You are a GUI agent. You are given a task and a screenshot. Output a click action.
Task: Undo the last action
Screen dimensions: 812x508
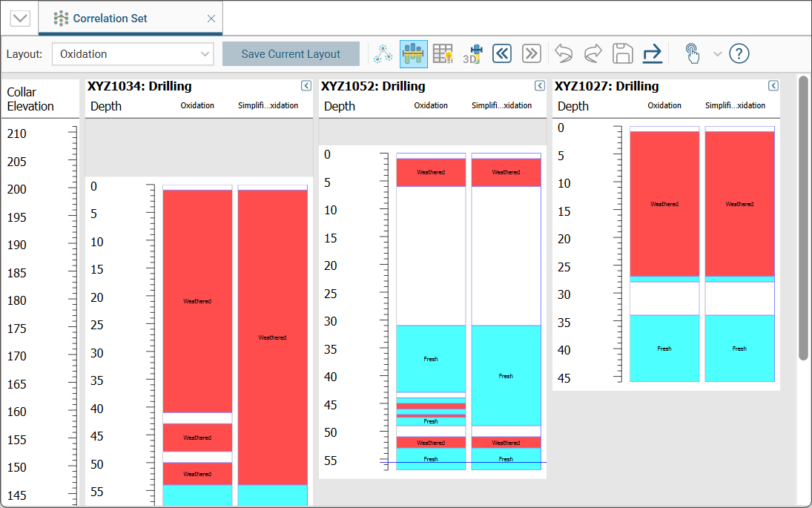coord(564,53)
